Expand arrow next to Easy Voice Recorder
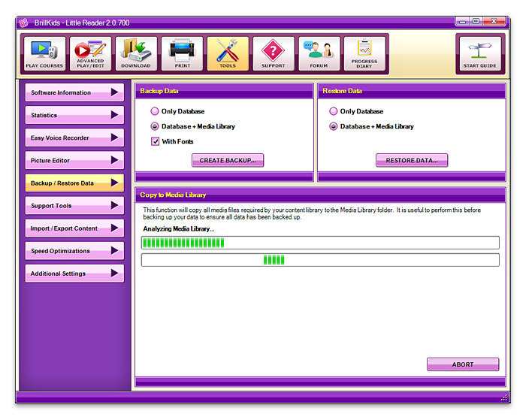The image size is (526, 420). (115, 137)
